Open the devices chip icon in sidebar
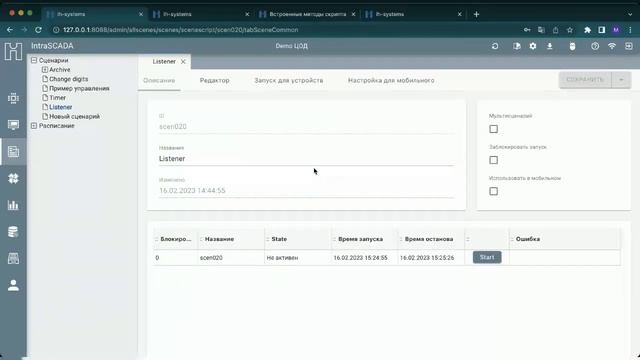The height and width of the screenshot is (360, 640). pyautogui.click(x=13, y=98)
